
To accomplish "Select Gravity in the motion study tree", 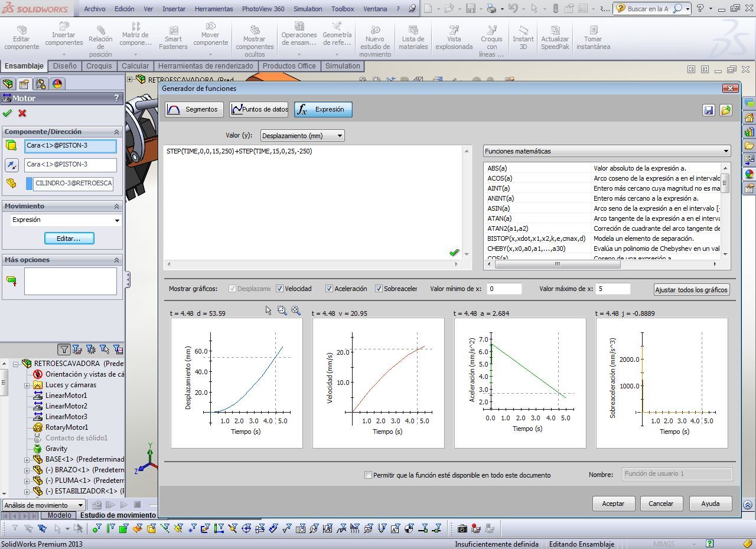I will click(56, 449).
